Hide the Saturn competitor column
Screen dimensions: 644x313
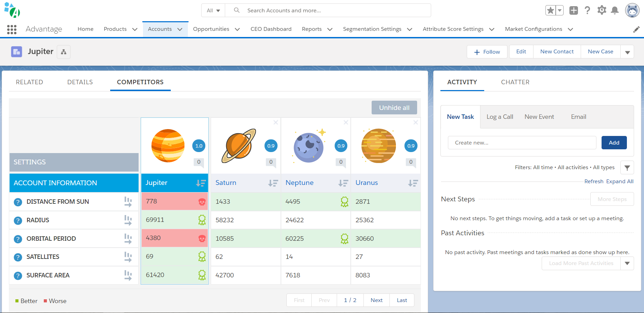pos(276,122)
